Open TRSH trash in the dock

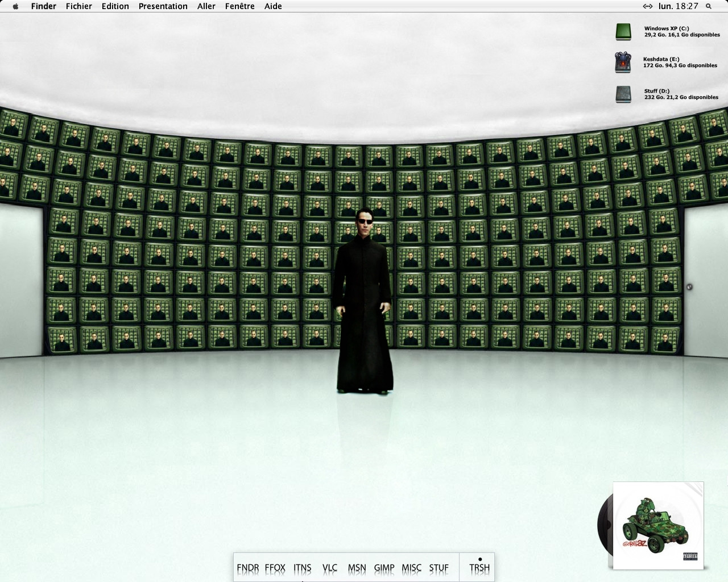click(479, 568)
